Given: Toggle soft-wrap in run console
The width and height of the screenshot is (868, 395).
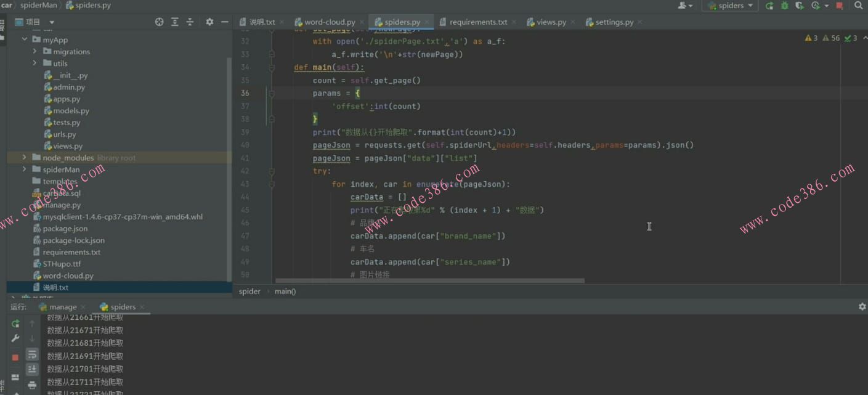Looking at the screenshot, I should pos(32,355).
